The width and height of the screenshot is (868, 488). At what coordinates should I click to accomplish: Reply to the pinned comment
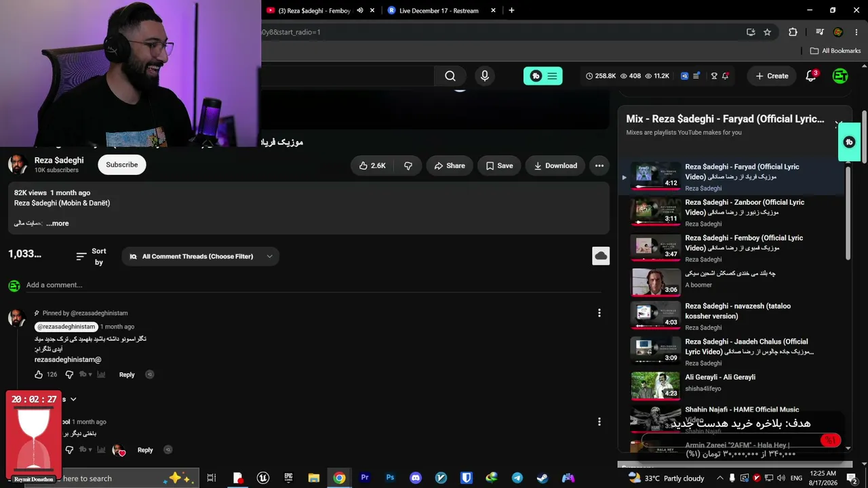click(127, 374)
